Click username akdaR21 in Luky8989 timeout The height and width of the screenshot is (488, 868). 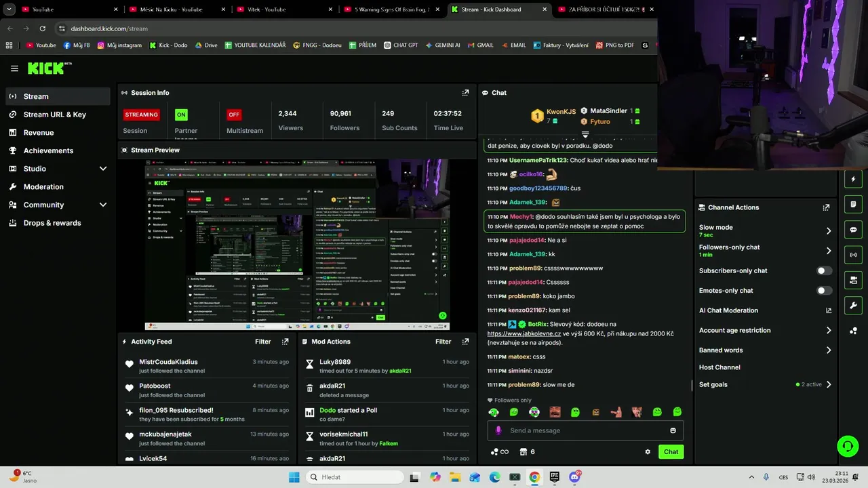[400, 371]
